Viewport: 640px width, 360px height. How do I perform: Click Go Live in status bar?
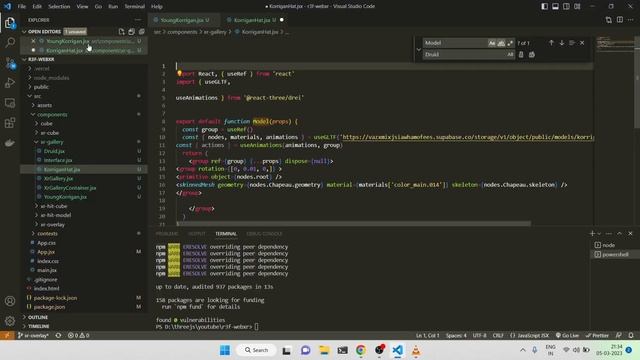(x=567, y=336)
